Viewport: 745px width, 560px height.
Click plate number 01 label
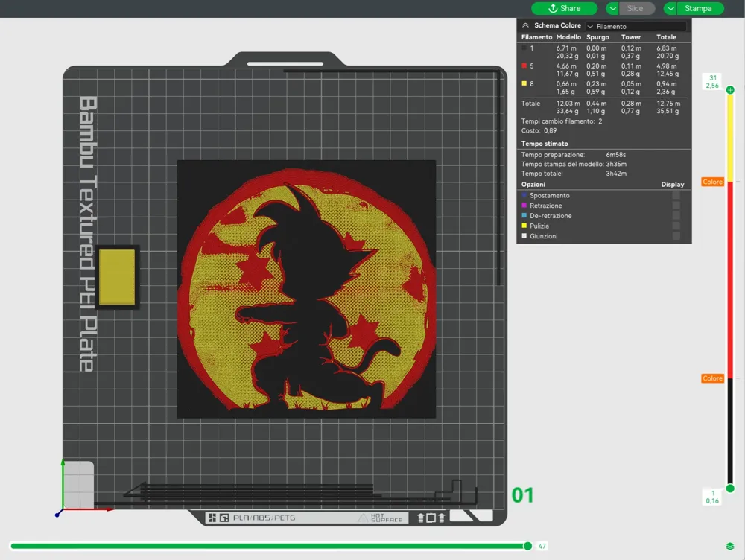pyautogui.click(x=523, y=495)
